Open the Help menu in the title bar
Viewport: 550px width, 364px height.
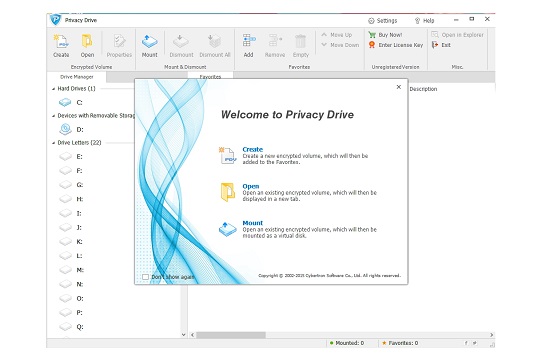point(424,21)
